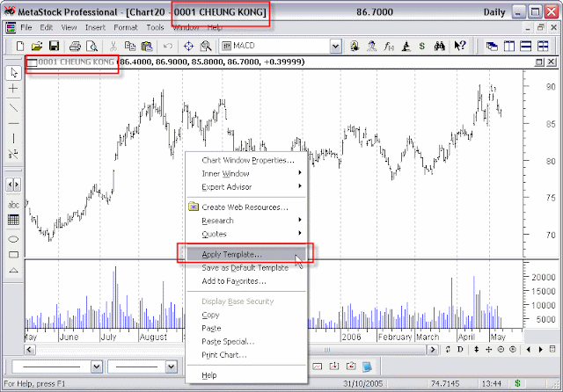Screen dimensions: 563x392
Task: Click the refresh arrows icon near scrollbar
Action: click(x=448, y=349)
